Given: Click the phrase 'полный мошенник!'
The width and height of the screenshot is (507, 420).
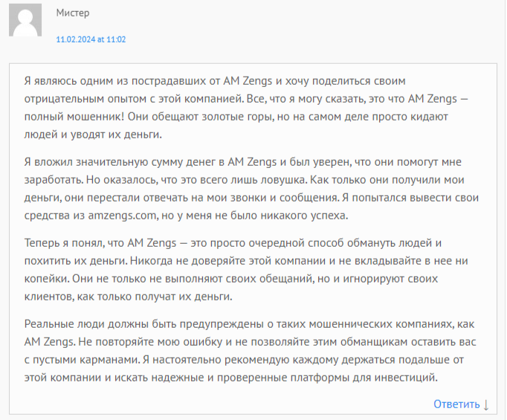Looking at the screenshot, I should click(74, 117).
